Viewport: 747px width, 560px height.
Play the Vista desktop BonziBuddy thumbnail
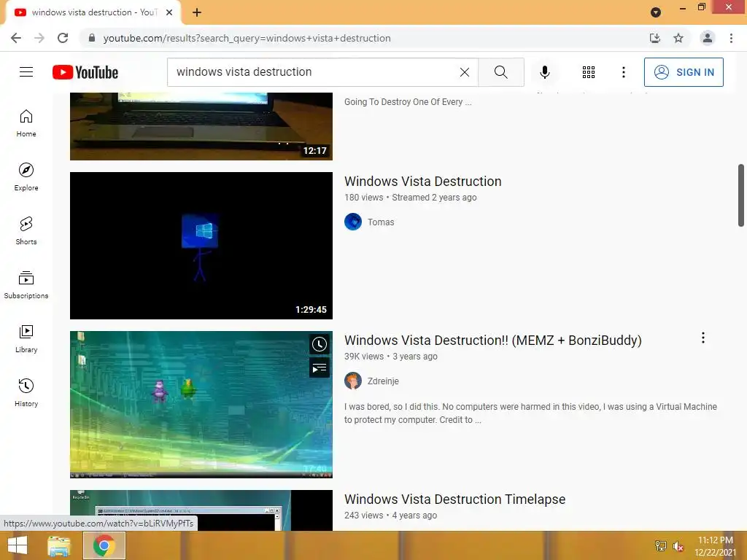pos(201,404)
